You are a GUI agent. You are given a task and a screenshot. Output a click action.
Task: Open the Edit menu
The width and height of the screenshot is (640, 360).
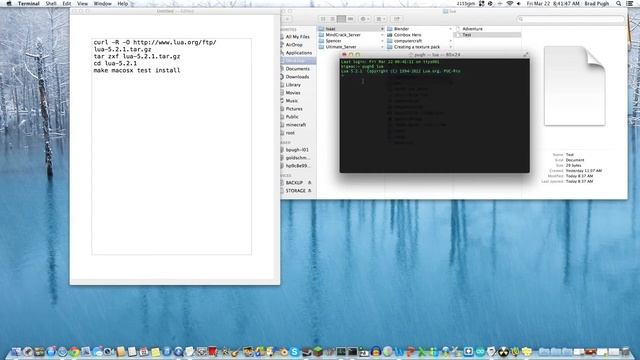click(x=67, y=3)
